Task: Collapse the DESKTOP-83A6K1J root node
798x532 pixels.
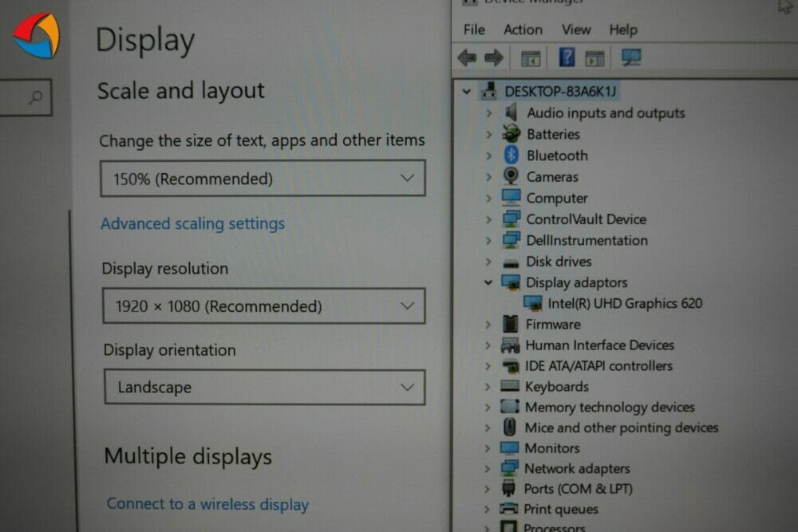Action: [x=466, y=92]
